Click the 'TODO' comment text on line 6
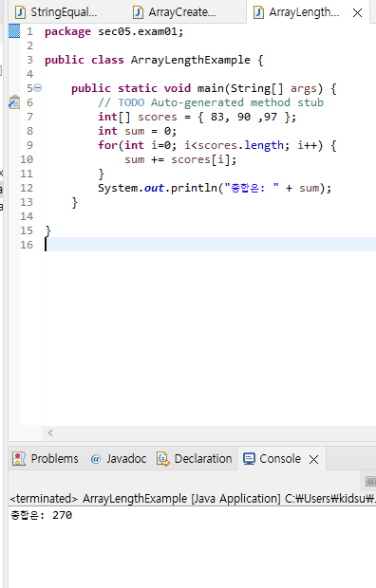This screenshot has height=588, width=376. click(131, 102)
